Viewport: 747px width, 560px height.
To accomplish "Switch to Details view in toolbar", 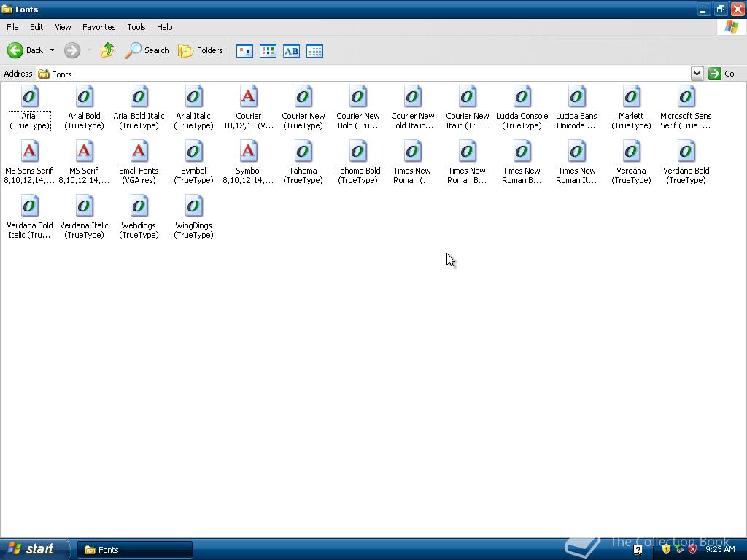I will [x=314, y=50].
